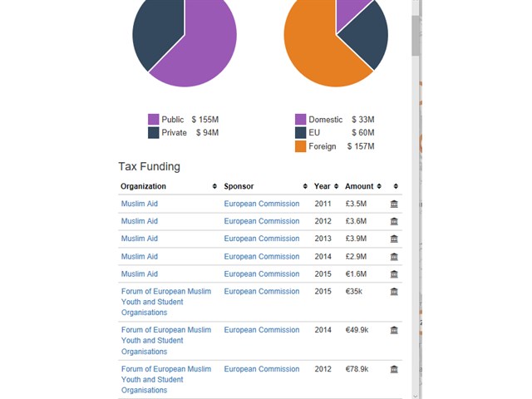Click institution icon in the €35k row

tap(394, 292)
